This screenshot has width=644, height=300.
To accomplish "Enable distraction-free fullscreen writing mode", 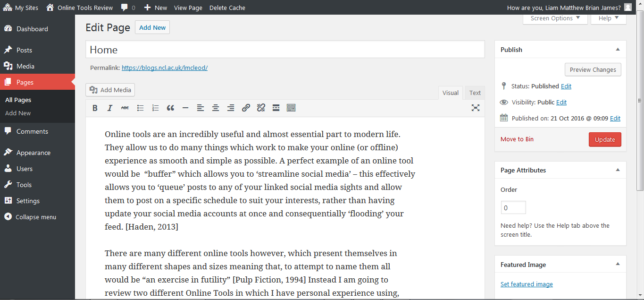I will (x=476, y=108).
